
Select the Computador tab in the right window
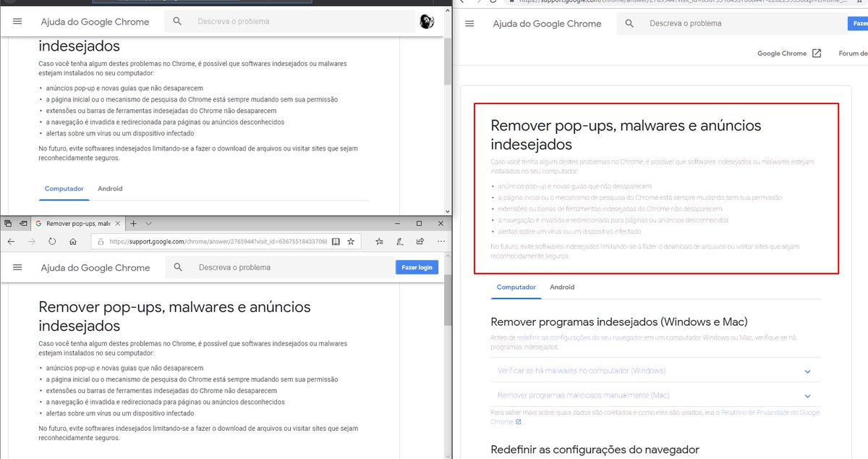(x=516, y=287)
